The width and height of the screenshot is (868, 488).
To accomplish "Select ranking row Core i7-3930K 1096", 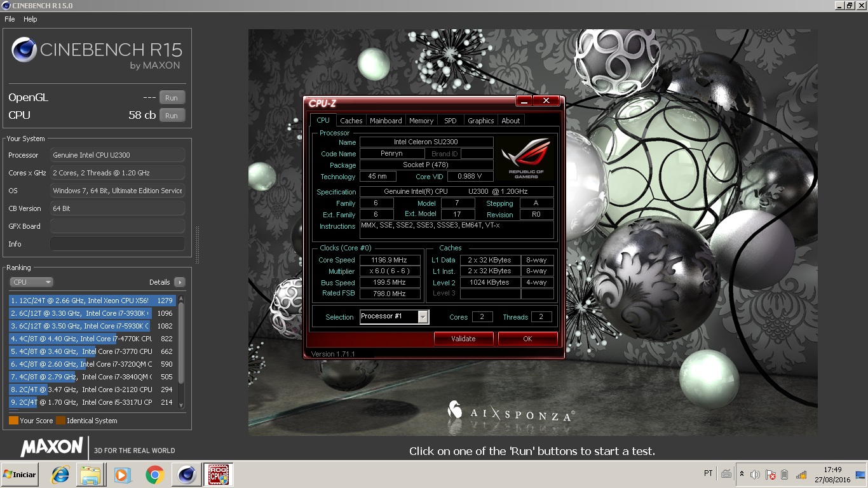I will point(92,313).
